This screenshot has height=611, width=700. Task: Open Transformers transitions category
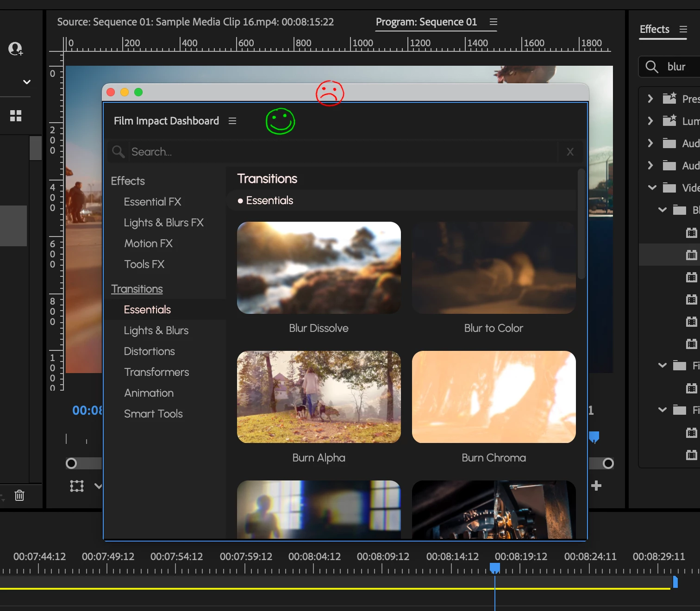click(156, 372)
